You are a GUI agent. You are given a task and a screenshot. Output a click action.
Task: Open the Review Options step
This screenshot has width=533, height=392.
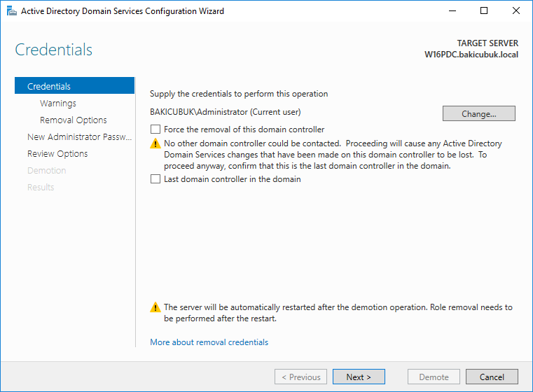(57, 153)
